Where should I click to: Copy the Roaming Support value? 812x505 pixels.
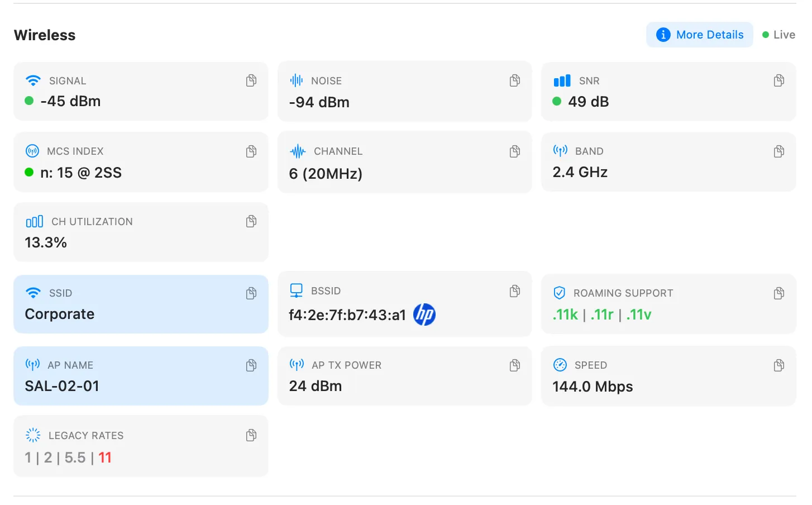(x=778, y=293)
